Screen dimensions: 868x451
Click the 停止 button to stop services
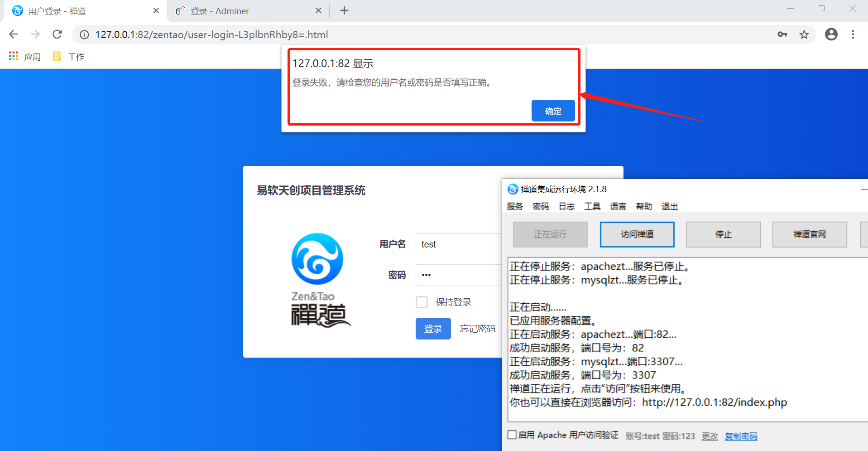tap(724, 234)
